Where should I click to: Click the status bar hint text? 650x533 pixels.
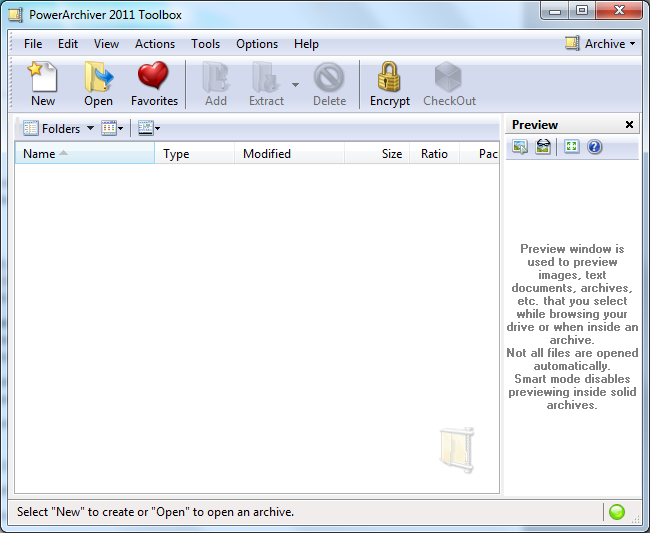pos(155,512)
